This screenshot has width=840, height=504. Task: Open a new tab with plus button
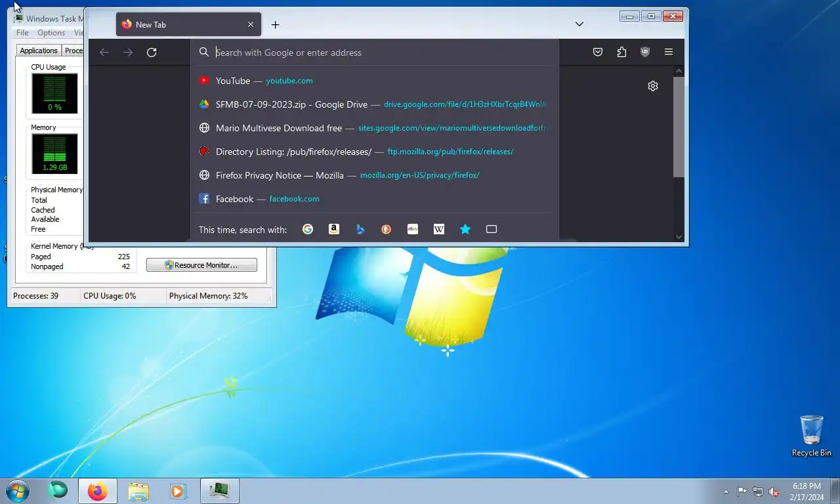coord(276,24)
